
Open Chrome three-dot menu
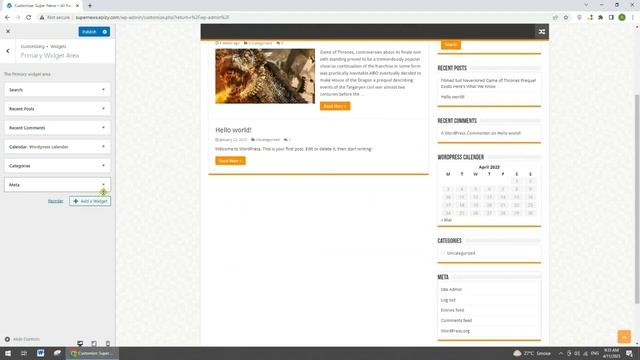tap(633, 18)
